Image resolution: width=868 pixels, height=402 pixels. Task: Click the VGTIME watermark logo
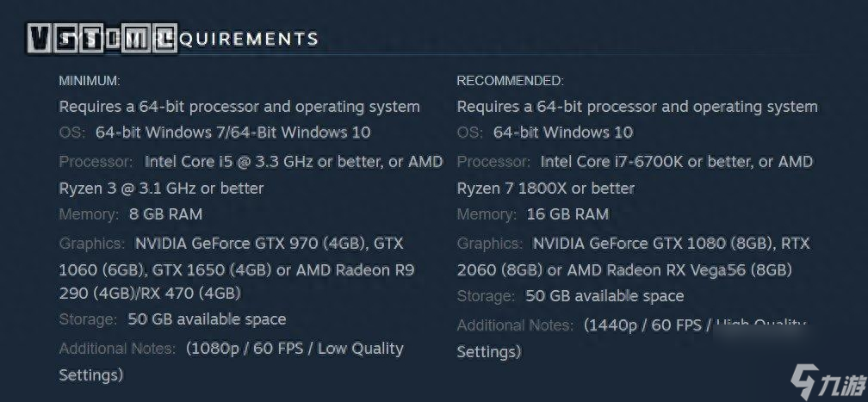point(102,39)
